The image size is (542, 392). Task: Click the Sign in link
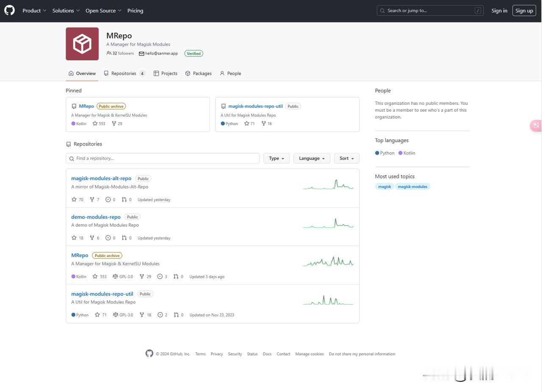(499, 11)
